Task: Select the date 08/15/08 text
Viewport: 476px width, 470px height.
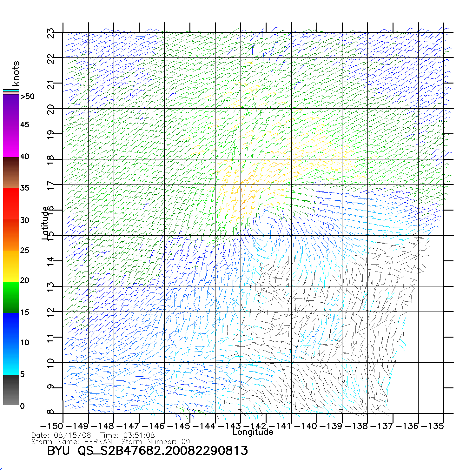Action: (x=72, y=435)
